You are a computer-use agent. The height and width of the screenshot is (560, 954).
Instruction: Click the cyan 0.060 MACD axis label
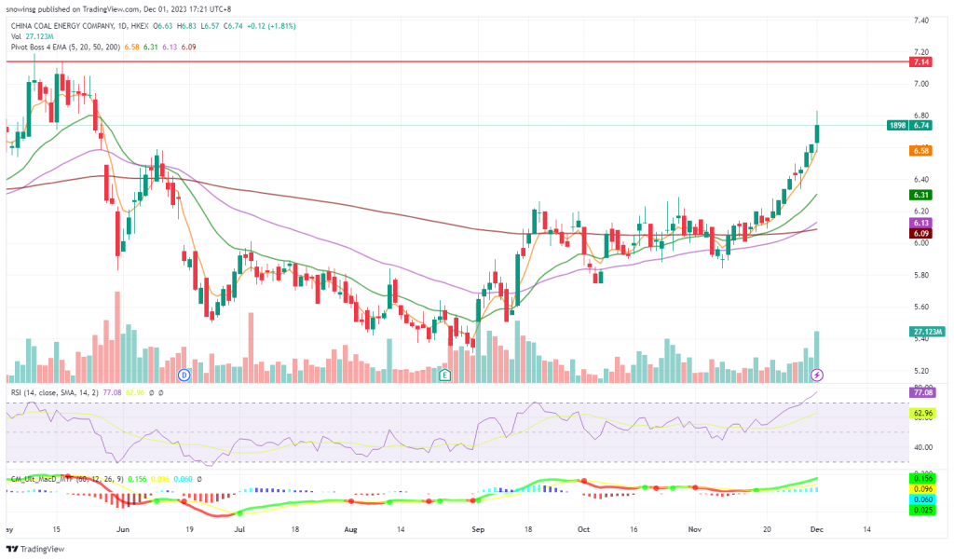coord(922,499)
